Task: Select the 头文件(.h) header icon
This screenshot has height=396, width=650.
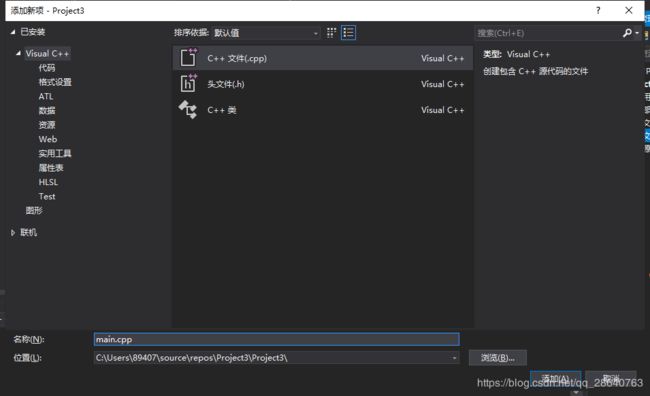Action: [188, 83]
